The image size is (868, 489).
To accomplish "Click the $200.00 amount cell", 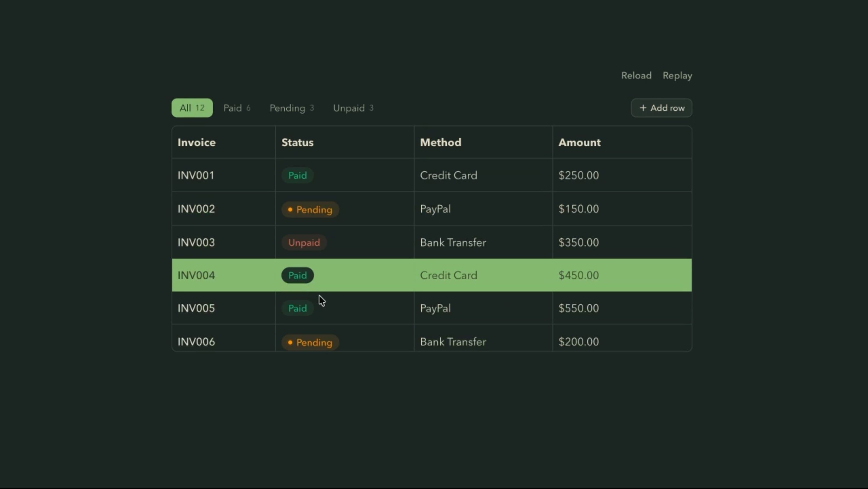I will coord(622,338).
